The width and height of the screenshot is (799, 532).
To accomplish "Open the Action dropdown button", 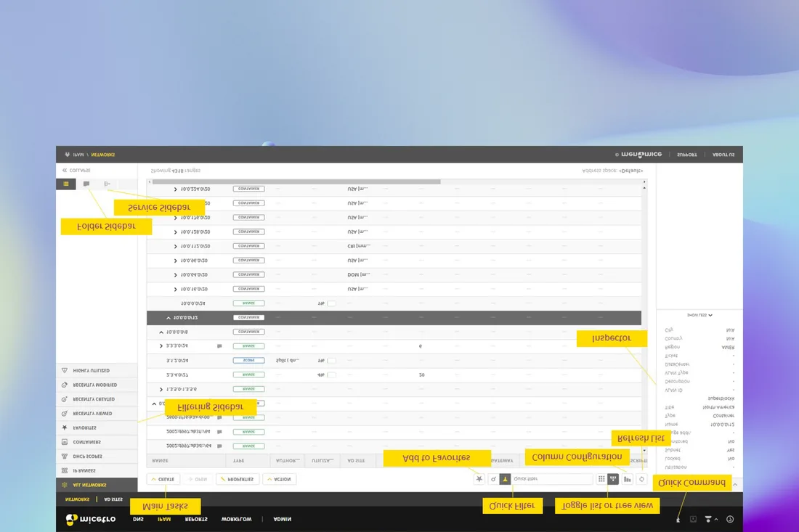I will 279,479.
